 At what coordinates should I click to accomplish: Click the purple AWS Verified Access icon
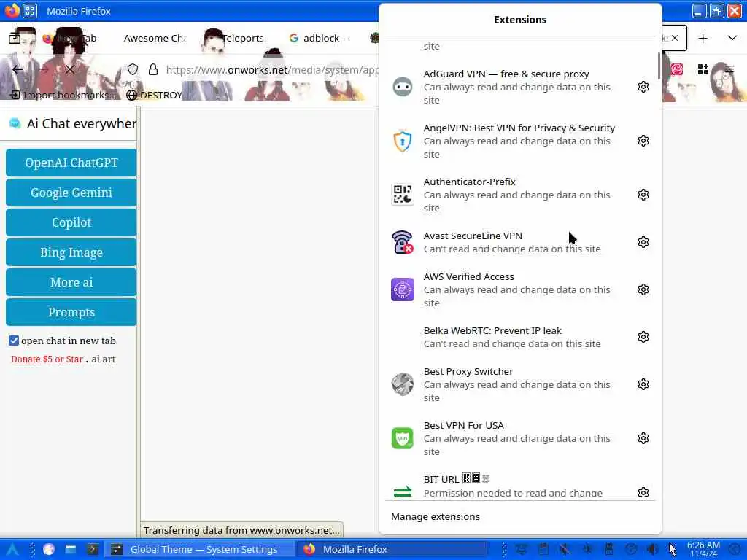click(403, 289)
